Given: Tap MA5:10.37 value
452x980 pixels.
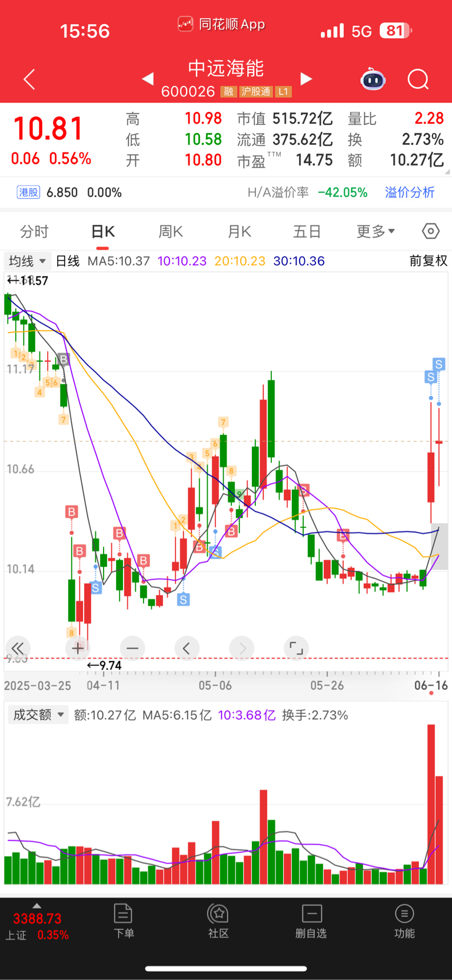Looking at the screenshot, I should [119, 261].
